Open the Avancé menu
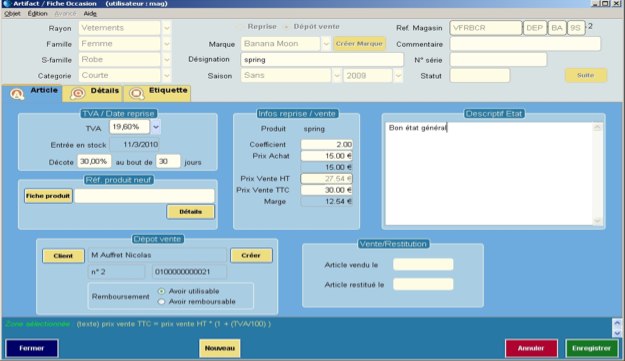The height and width of the screenshot is (361, 625). click(65, 14)
